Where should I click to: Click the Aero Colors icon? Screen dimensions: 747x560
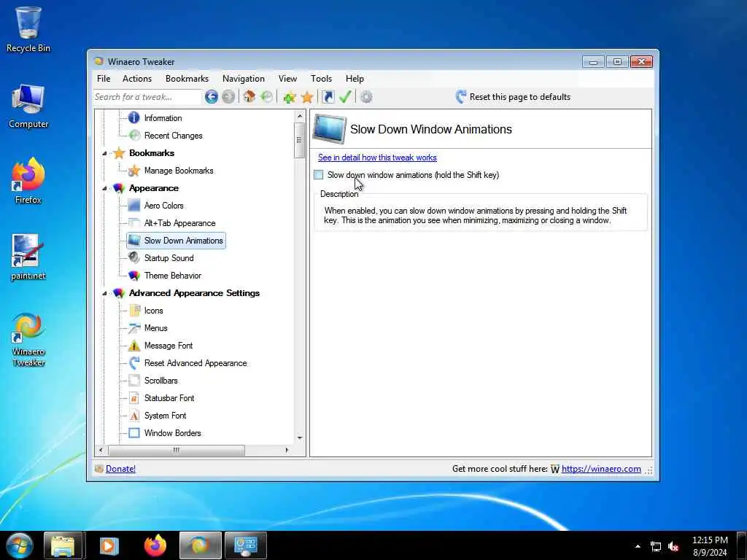(134, 205)
